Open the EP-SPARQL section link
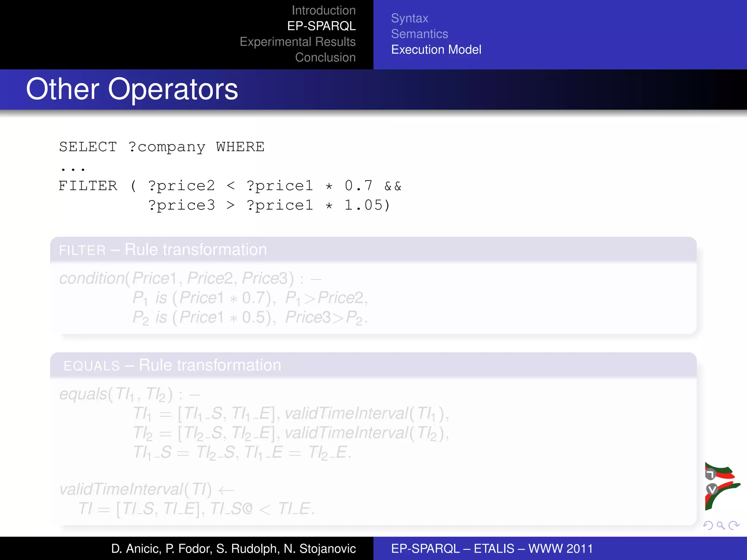This screenshot has width=747, height=560. coord(321,26)
